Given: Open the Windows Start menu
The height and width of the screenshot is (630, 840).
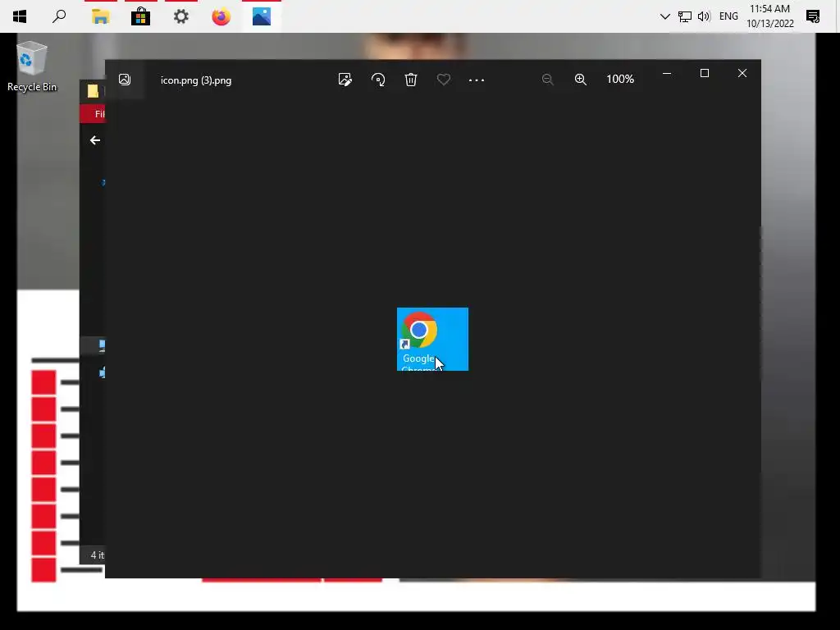Looking at the screenshot, I should point(20,16).
